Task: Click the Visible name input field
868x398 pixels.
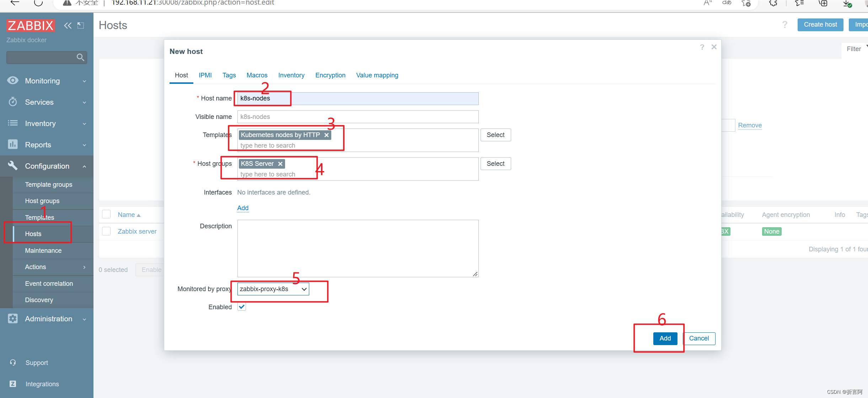Action: click(x=358, y=117)
